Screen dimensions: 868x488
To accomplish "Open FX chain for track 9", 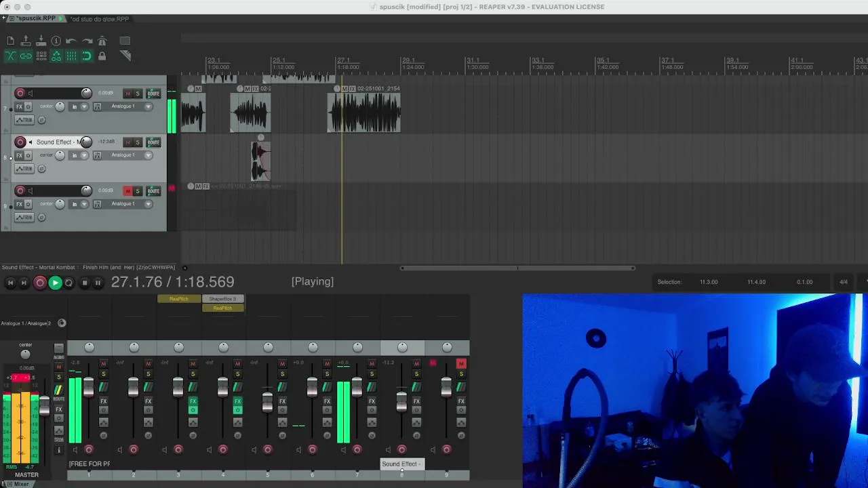I will (19, 204).
